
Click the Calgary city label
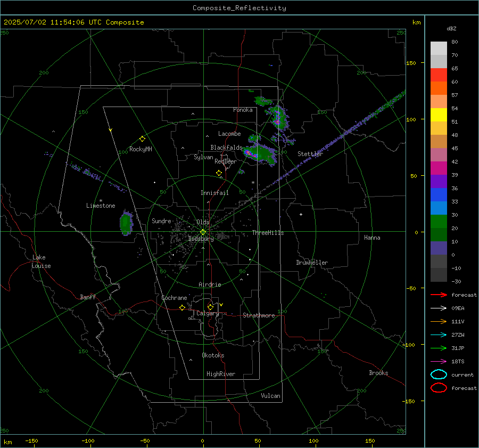(x=208, y=313)
